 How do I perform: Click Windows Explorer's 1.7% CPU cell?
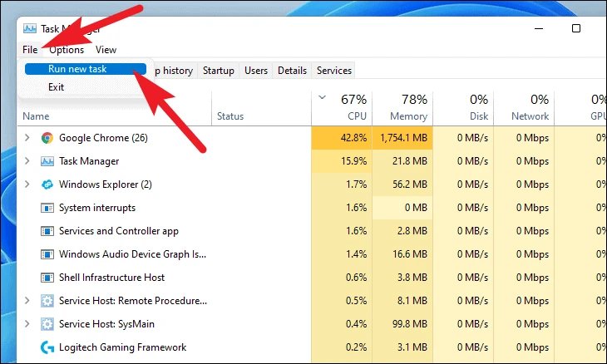pyautogui.click(x=342, y=184)
